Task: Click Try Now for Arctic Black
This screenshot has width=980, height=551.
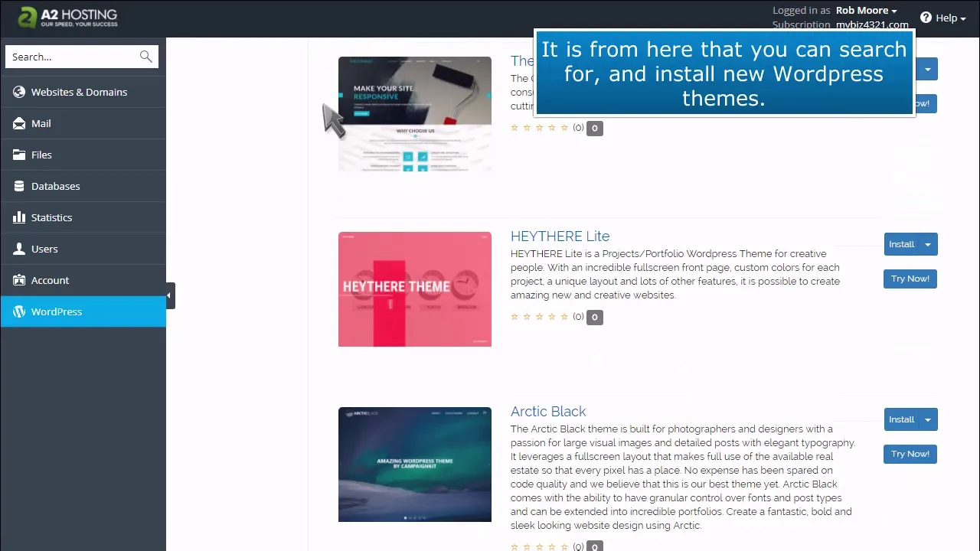Action: (x=910, y=454)
